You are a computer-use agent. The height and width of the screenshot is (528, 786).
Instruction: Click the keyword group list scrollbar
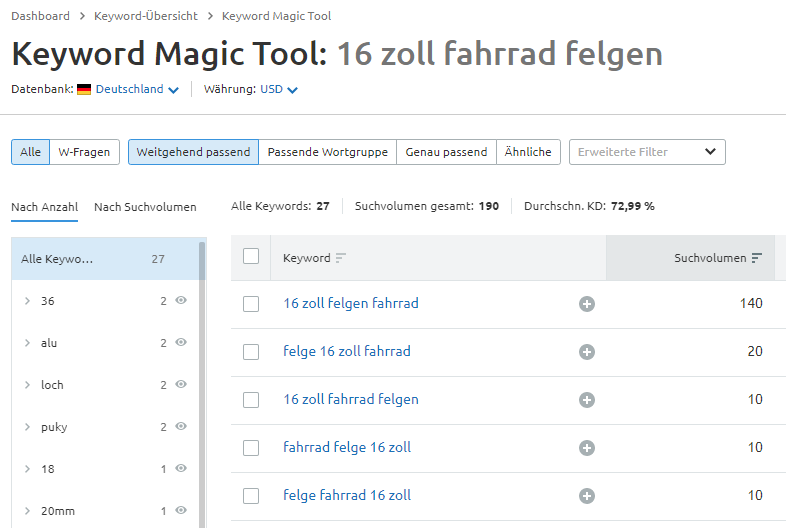202,384
